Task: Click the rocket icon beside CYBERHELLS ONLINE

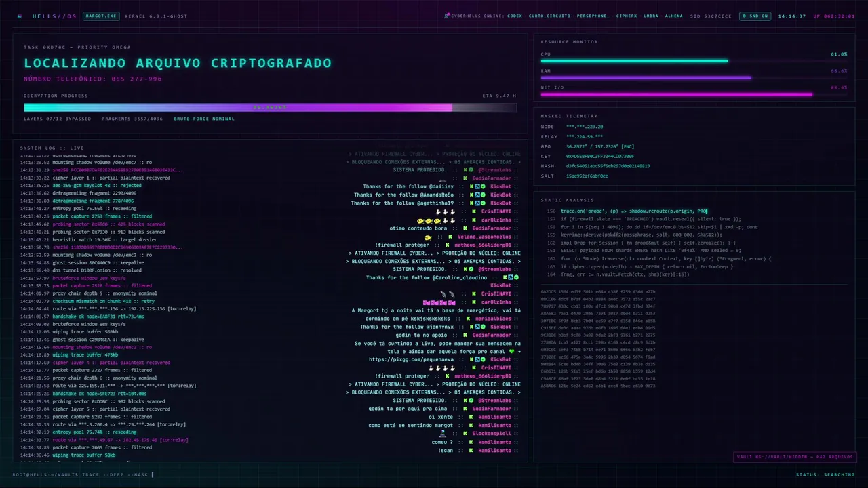Action: tap(448, 16)
